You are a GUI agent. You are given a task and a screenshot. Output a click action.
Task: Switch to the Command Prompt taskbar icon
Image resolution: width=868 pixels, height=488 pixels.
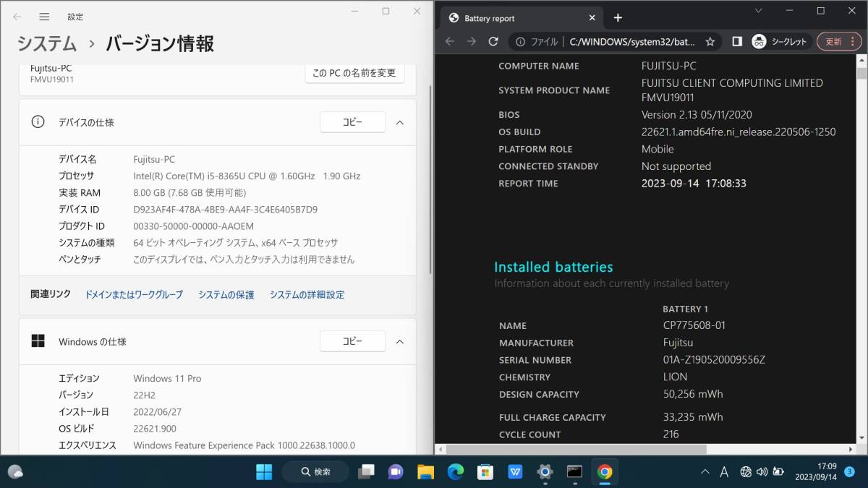(x=574, y=472)
